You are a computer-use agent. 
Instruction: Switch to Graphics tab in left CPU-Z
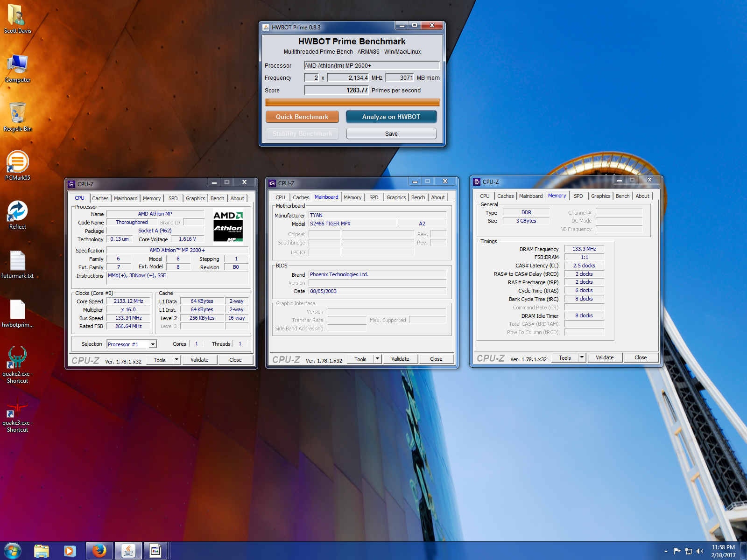click(195, 198)
